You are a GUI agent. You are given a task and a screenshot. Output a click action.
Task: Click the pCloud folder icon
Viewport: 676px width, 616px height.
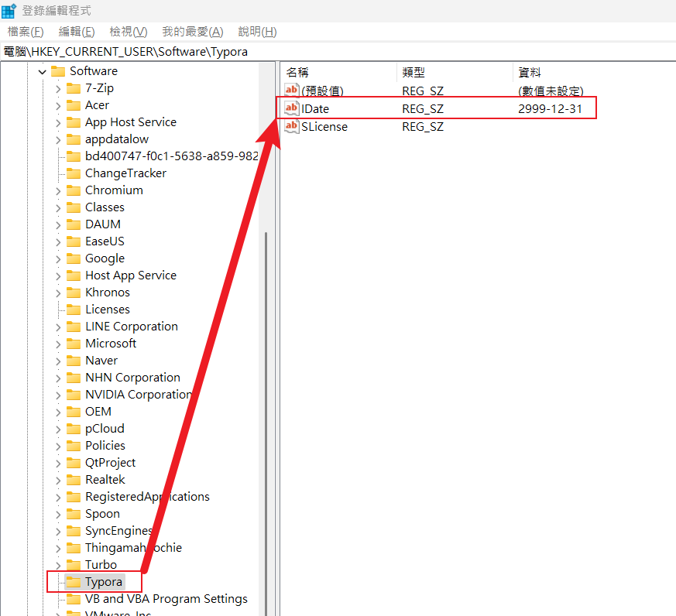pyautogui.click(x=74, y=429)
